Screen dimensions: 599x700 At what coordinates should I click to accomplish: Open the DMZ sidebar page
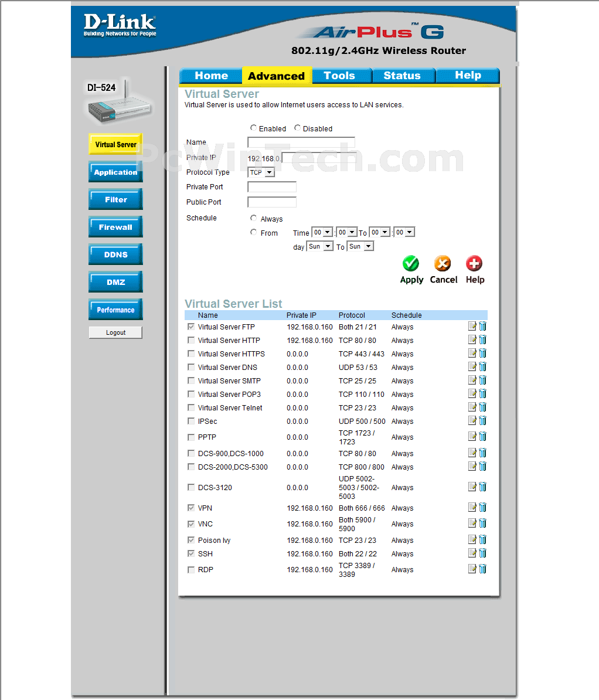tap(115, 282)
